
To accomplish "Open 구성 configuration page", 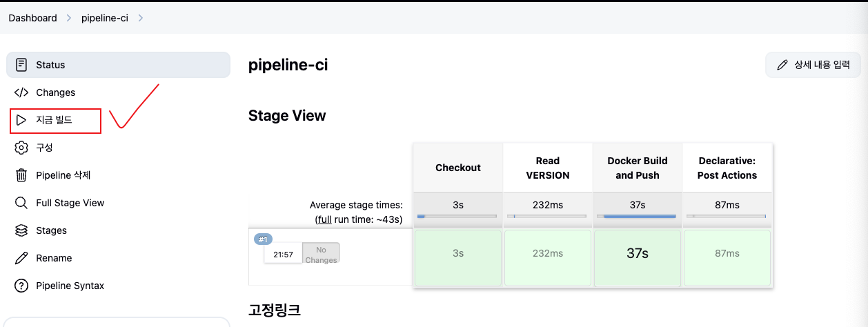I will (118, 148).
